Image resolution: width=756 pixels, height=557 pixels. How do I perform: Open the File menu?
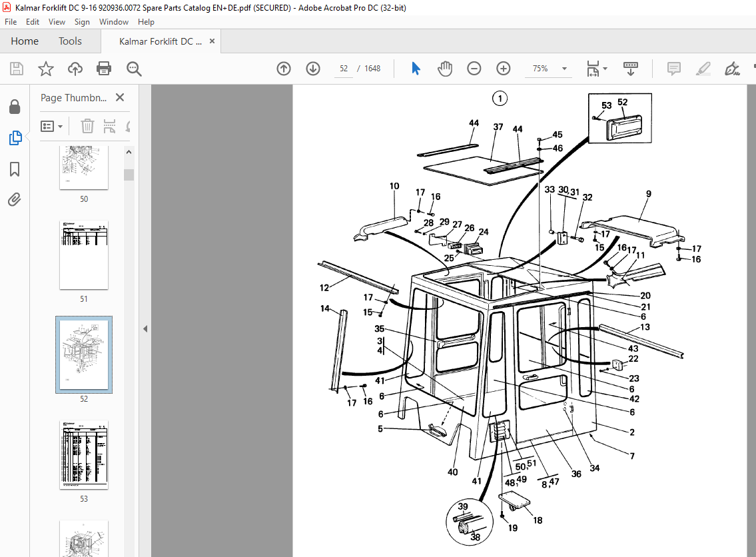tap(11, 22)
